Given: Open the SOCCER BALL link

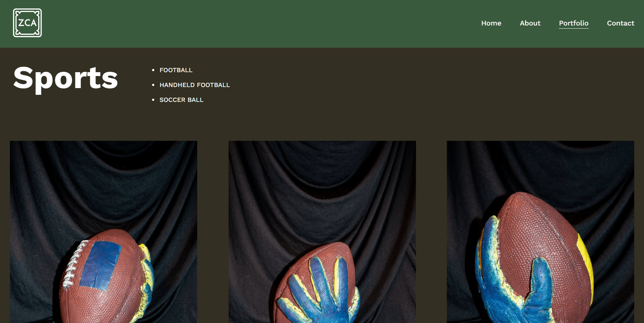Looking at the screenshot, I should tap(181, 100).
